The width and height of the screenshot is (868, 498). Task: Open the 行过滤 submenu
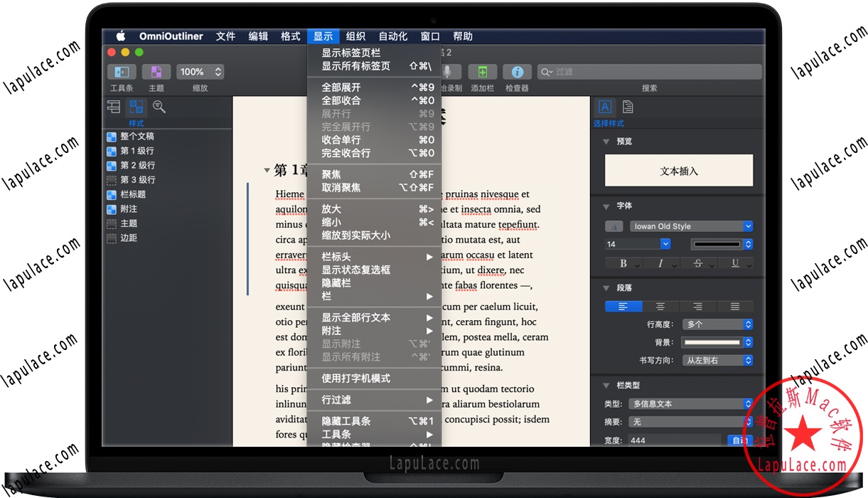point(375,400)
